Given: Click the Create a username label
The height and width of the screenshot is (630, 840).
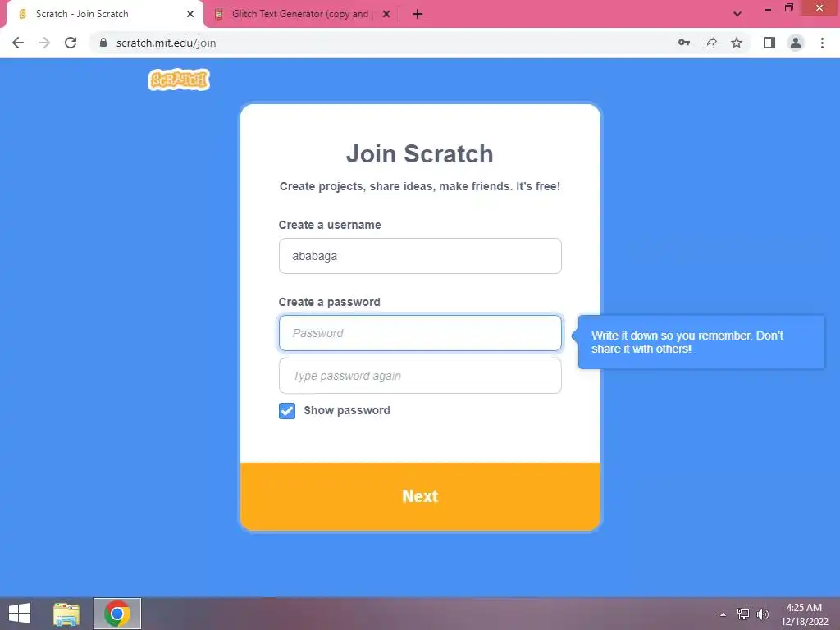Looking at the screenshot, I should click(330, 225).
